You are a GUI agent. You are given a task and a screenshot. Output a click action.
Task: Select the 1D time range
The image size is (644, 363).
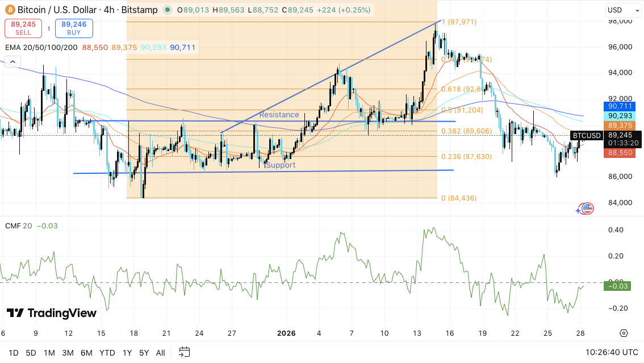pos(13,352)
